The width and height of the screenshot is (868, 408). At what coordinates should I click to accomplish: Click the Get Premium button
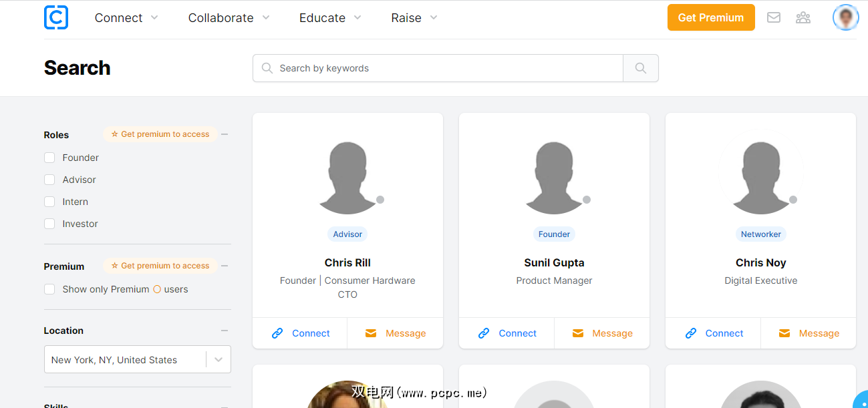click(711, 17)
